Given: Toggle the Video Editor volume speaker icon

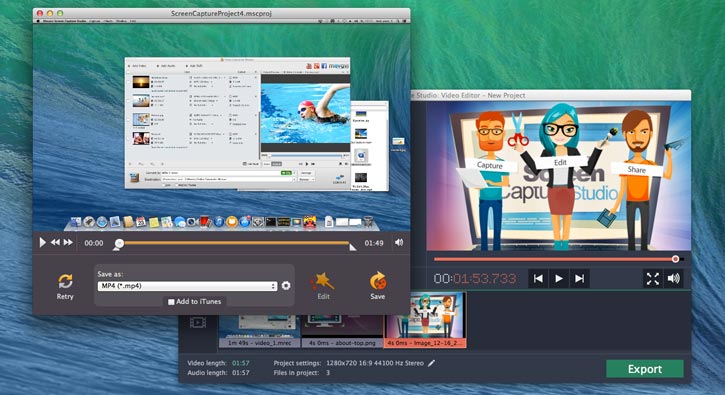Looking at the screenshot, I should 674,278.
